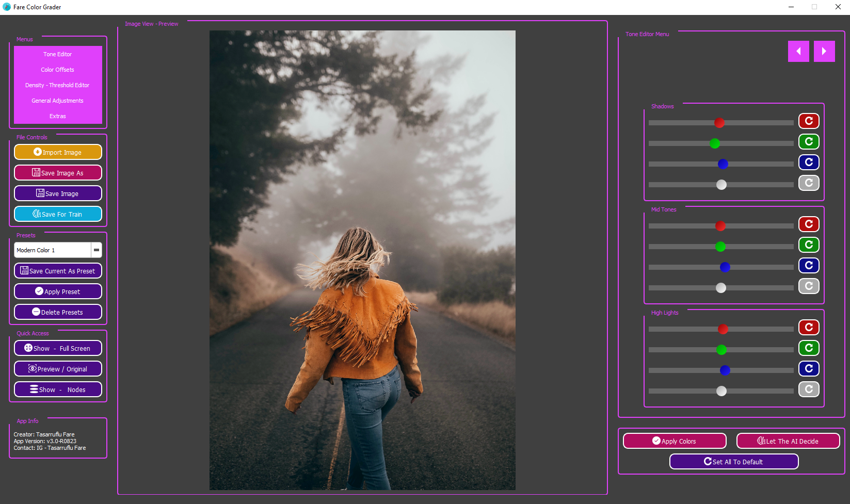Click the Delete Presets button

[58, 312]
